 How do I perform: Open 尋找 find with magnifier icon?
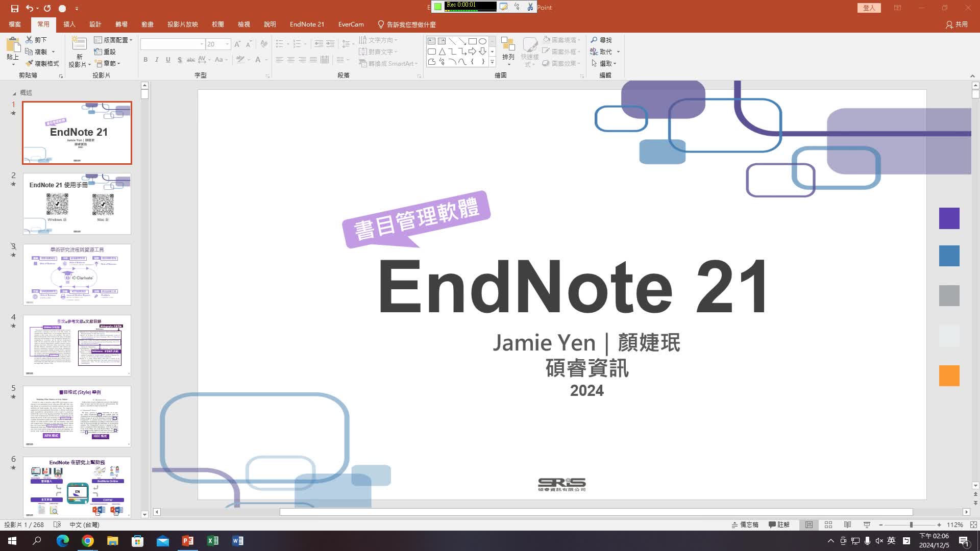(601, 40)
